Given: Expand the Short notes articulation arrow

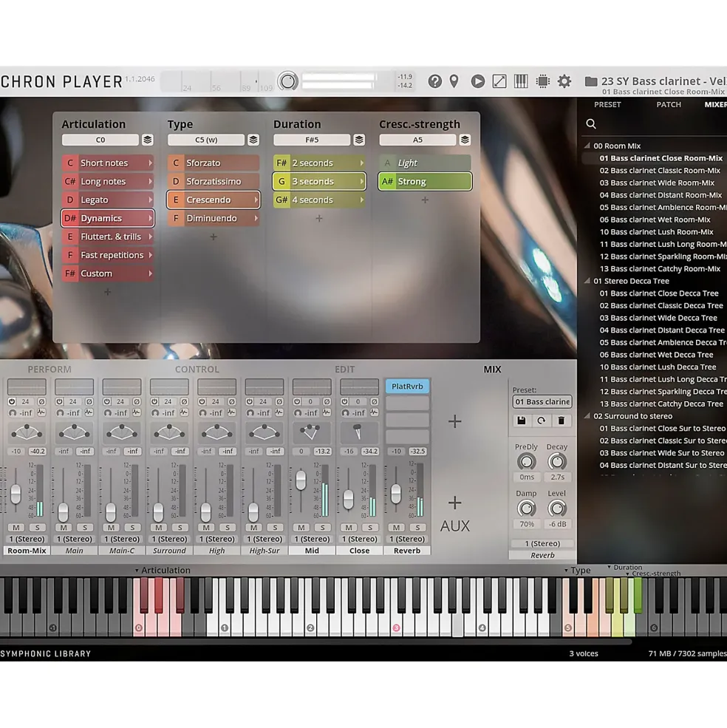Looking at the screenshot, I should click(x=150, y=163).
